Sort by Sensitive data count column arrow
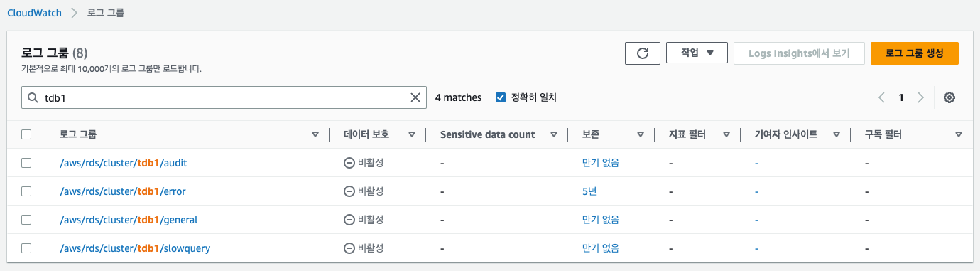 point(555,134)
